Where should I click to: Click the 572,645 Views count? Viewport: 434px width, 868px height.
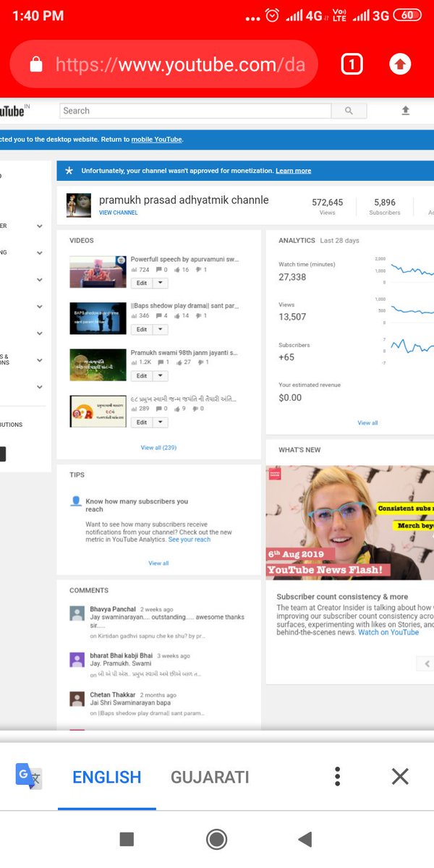click(x=328, y=203)
